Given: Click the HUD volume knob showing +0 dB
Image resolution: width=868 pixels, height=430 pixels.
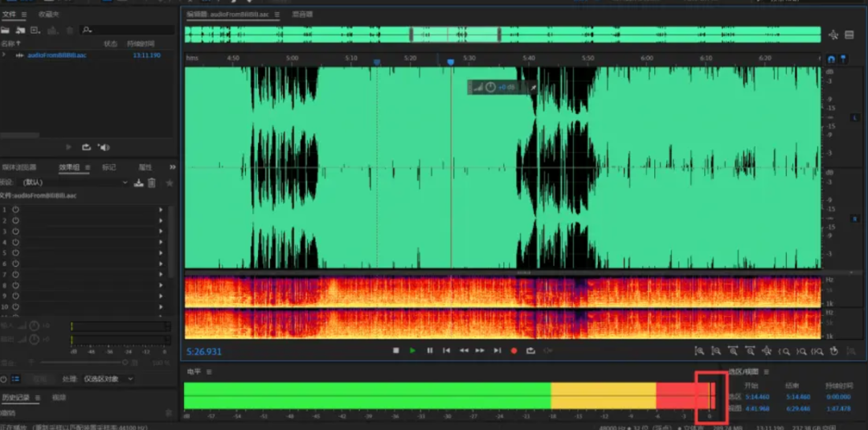Looking at the screenshot, I should tap(490, 87).
